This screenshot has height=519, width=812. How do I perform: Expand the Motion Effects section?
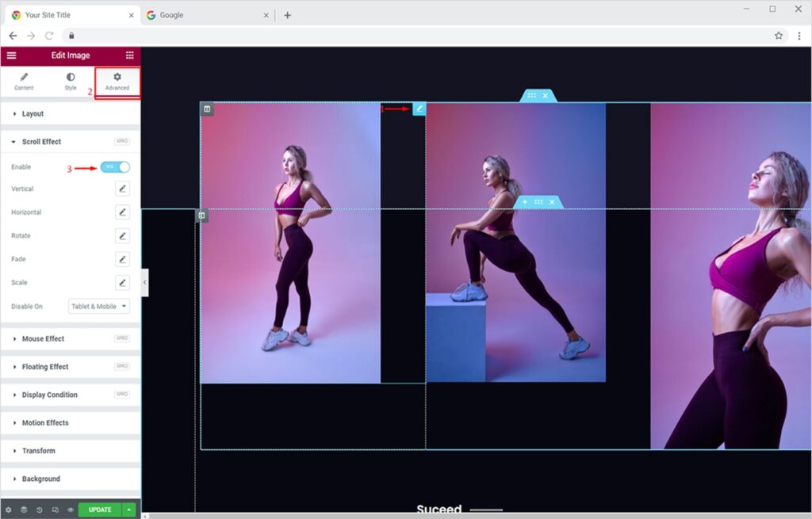[x=44, y=423]
